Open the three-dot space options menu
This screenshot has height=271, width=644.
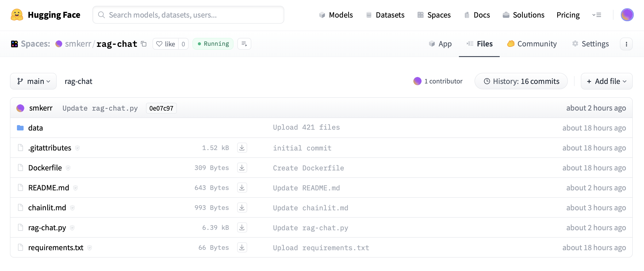point(626,44)
